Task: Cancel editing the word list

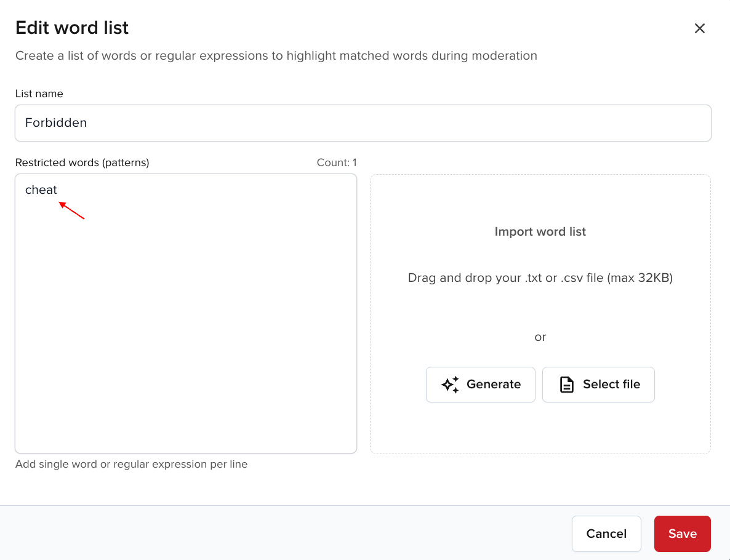Action: click(606, 534)
